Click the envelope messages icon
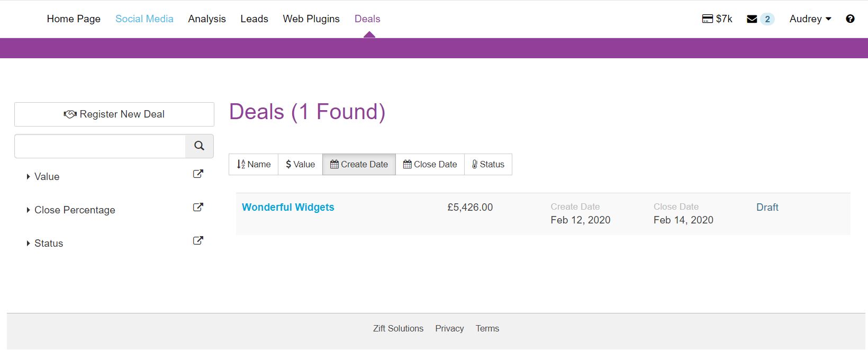 point(752,19)
